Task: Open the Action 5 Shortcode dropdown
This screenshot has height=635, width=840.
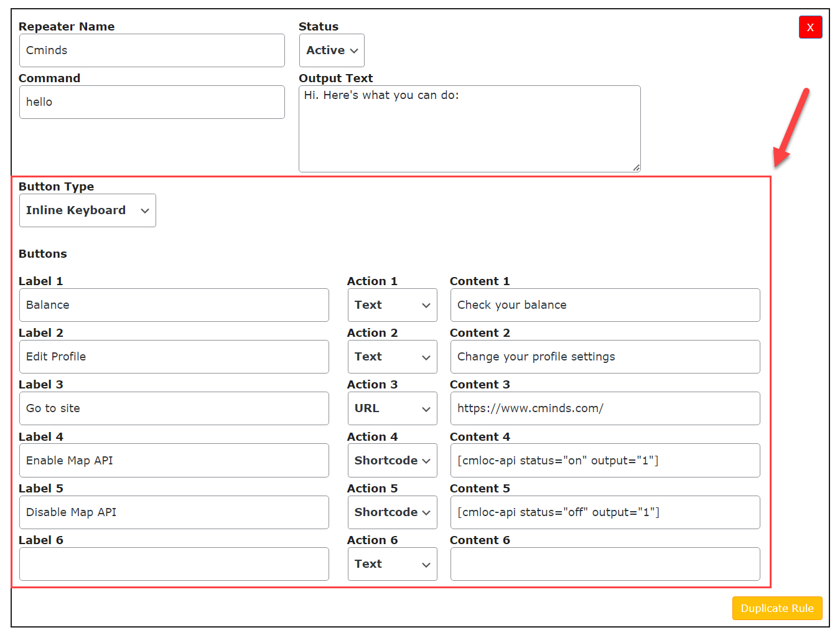Action: [x=392, y=512]
